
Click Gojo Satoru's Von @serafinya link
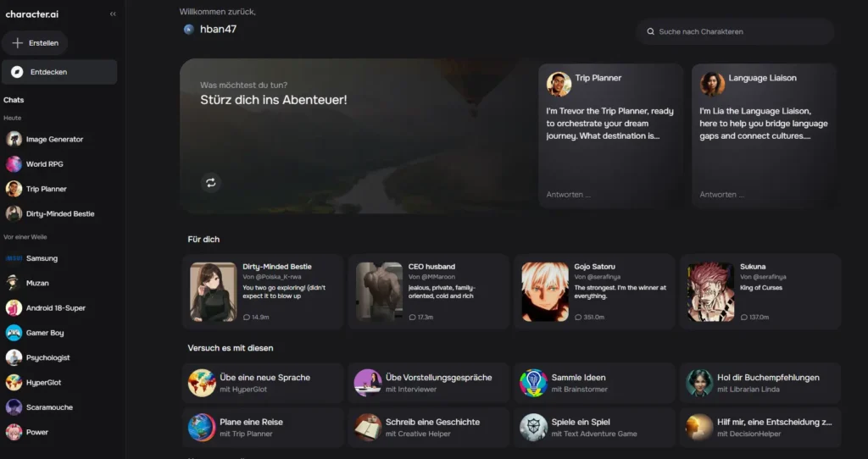[x=598, y=277]
